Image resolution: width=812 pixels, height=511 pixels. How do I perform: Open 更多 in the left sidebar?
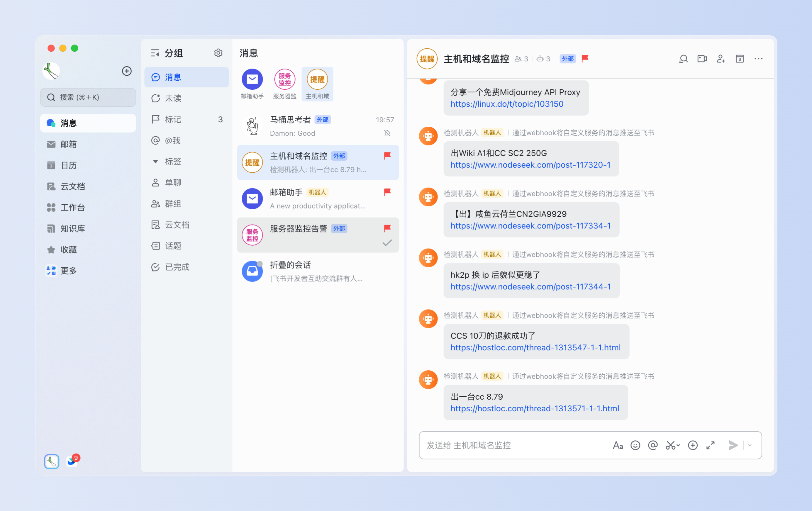tap(88, 271)
